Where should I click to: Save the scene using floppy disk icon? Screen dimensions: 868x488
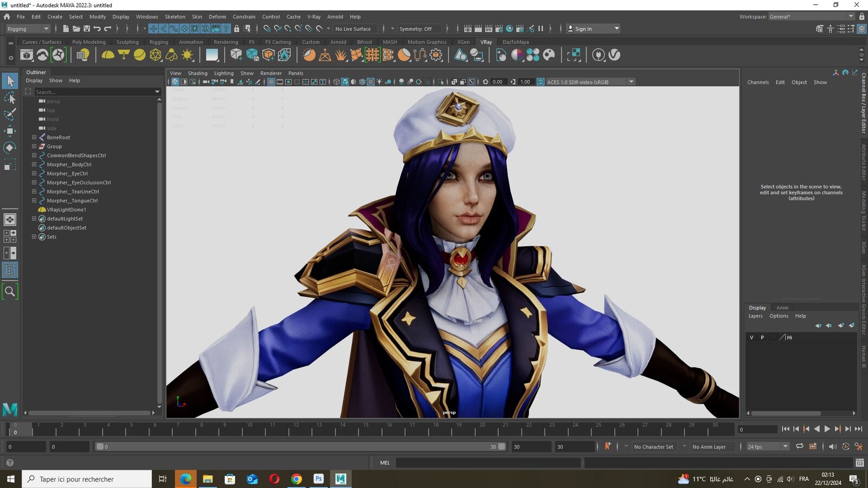(87, 29)
